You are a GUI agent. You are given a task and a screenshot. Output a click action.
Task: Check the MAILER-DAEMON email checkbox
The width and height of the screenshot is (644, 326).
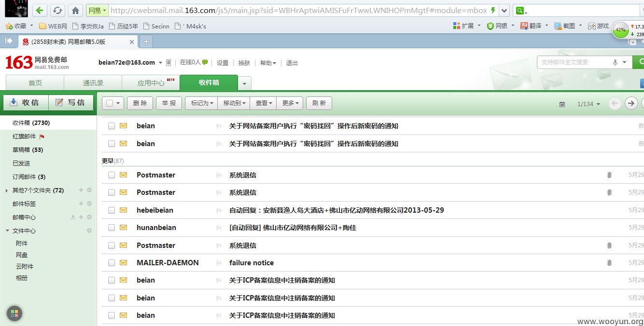click(112, 263)
